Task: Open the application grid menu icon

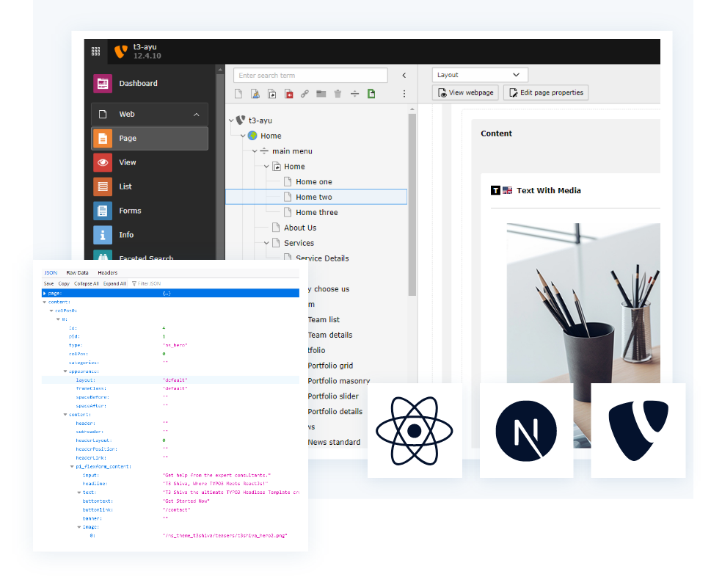Action: pyautogui.click(x=95, y=51)
